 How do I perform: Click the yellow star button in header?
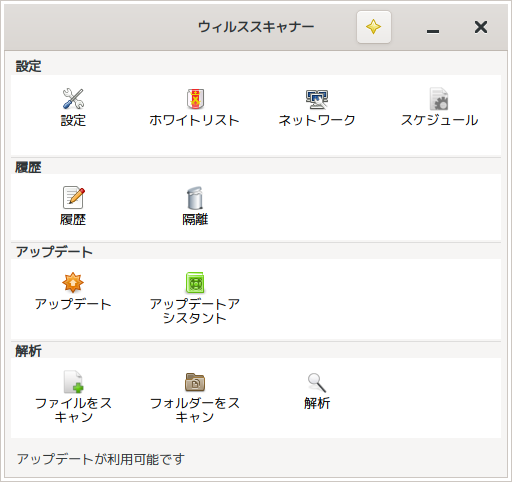374,27
